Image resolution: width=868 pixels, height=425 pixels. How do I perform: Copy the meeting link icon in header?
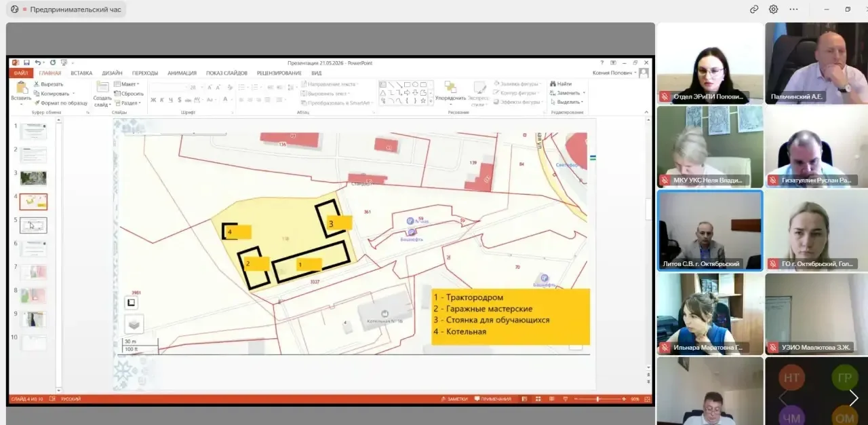(754, 10)
